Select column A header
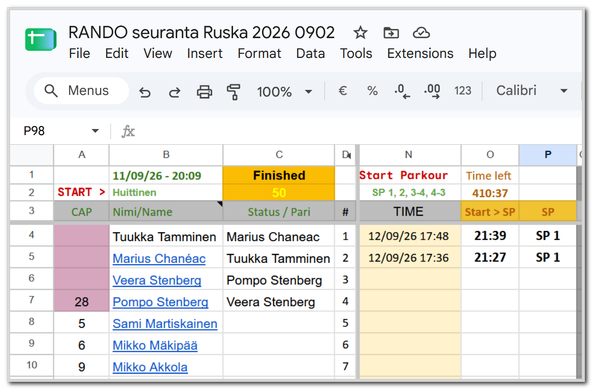This screenshot has width=592, height=389. (x=82, y=155)
